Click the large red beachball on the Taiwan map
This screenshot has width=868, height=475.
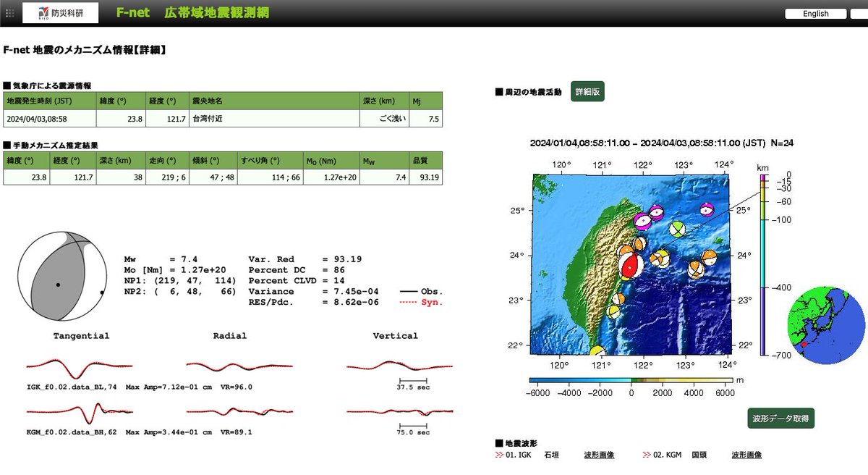631,265
